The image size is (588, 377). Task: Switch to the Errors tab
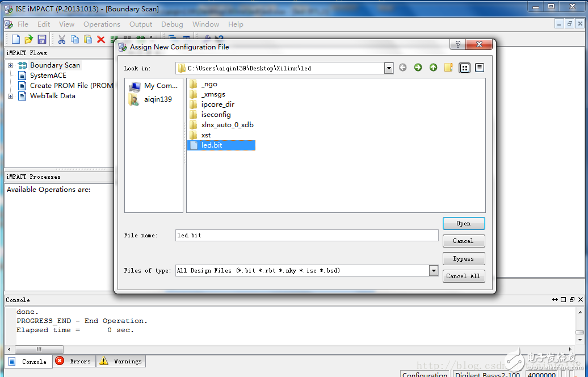pyautogui.click(x=74, y=361)
